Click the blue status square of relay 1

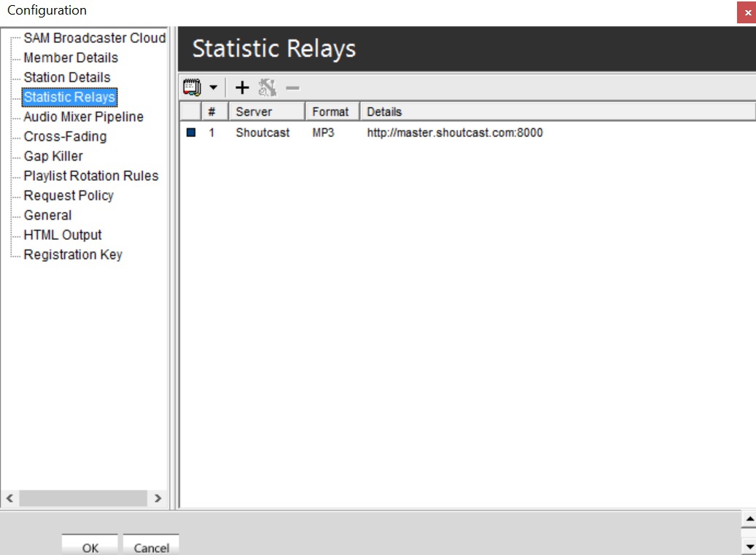191,132
